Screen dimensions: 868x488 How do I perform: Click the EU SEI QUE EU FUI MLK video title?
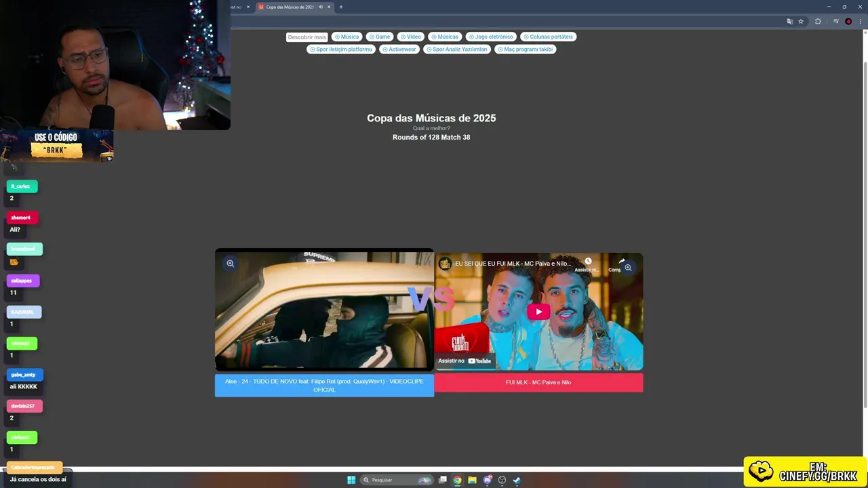(x=513, y=264)
